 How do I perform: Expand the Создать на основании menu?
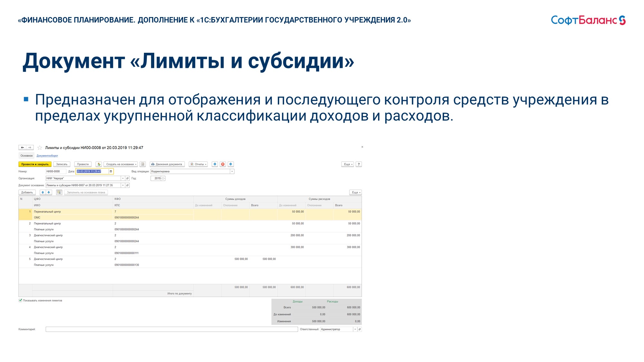coord(121,164)
